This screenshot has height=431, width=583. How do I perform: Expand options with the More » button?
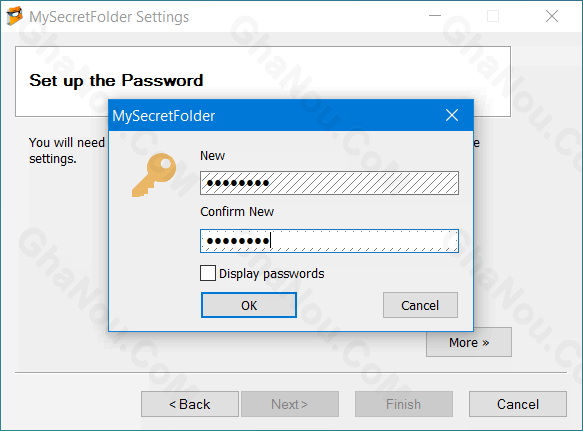point(469,342)
